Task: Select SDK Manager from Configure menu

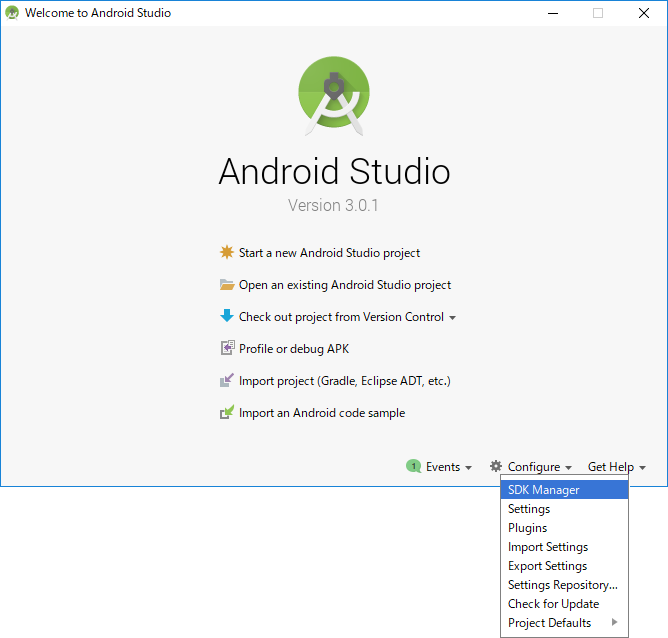Action: [x=564, y=490]
